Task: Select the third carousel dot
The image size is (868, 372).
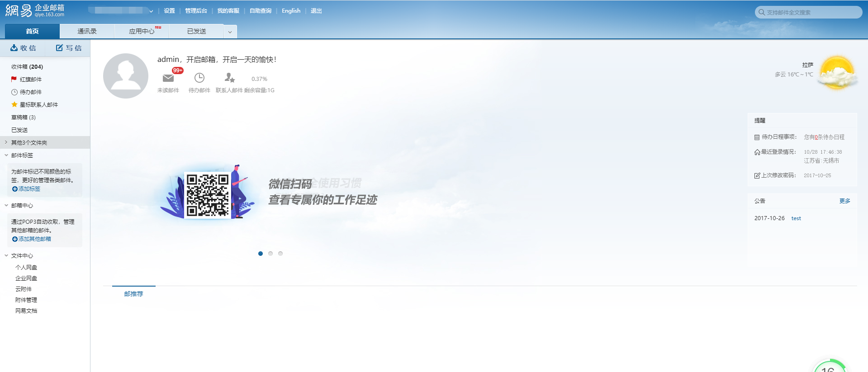Action: point(280,254)
